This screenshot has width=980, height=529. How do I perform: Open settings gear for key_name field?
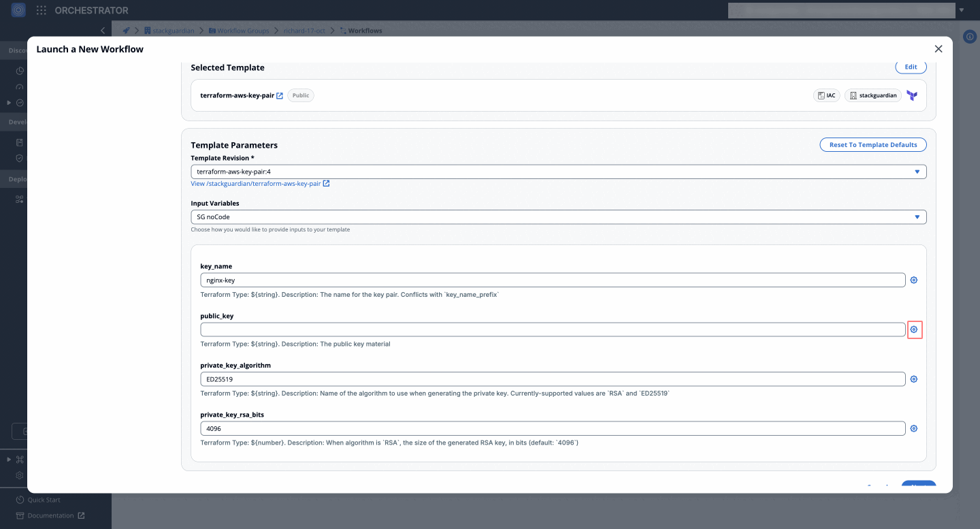(914, 280)
